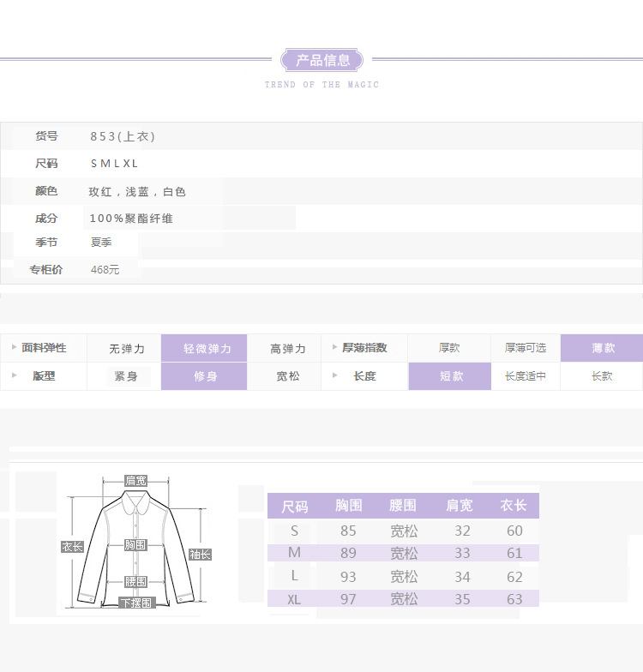The image size is (643, 672).
Task: Select the 轻微弹力 elasticity option
Action: (x=206, y=349)
